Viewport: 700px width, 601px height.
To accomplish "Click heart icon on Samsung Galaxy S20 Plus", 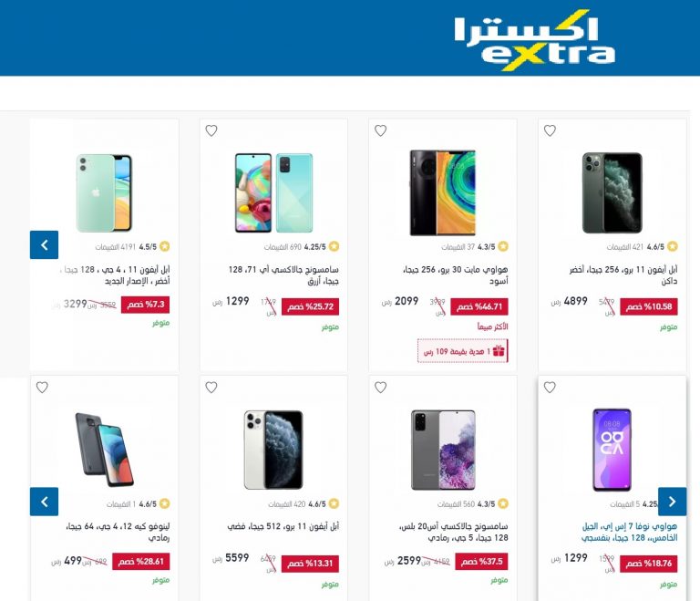I will 380,388.
